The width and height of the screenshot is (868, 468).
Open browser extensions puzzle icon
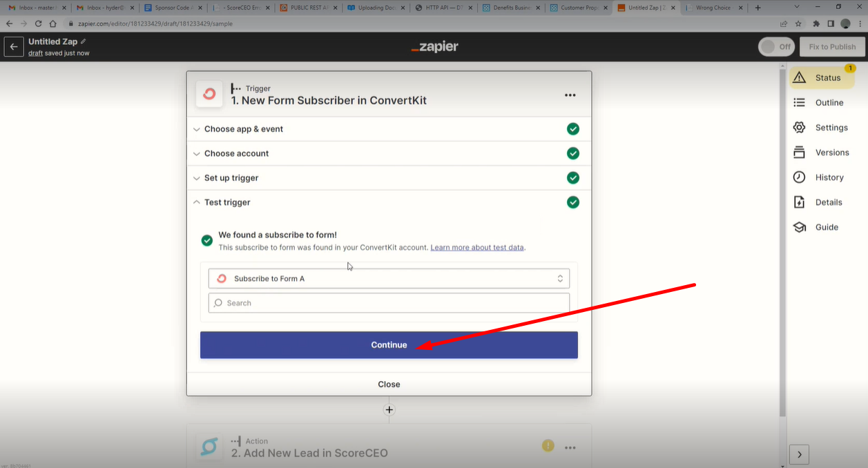816,23
